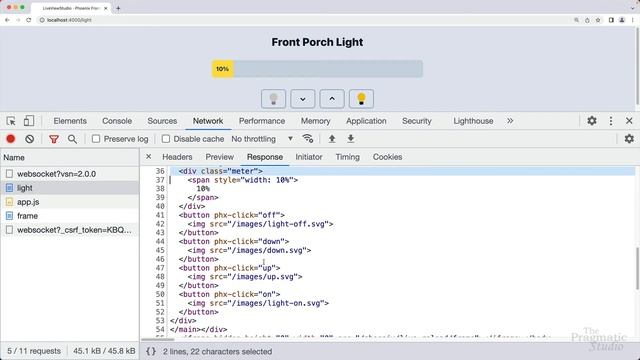The height and width of the screenshot is (360, 640).
Task: Switch to the Performance panel
Action: pos(262,121)
